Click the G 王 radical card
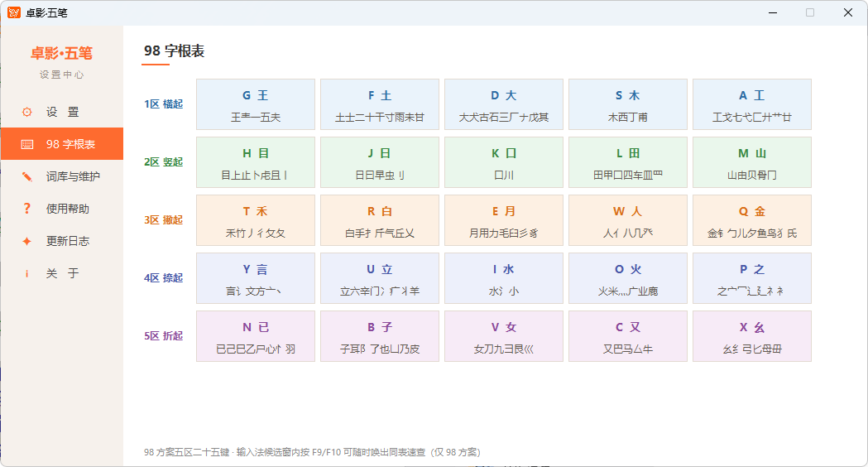The width and height of the screenshot is (868, 467). [256, 104]
